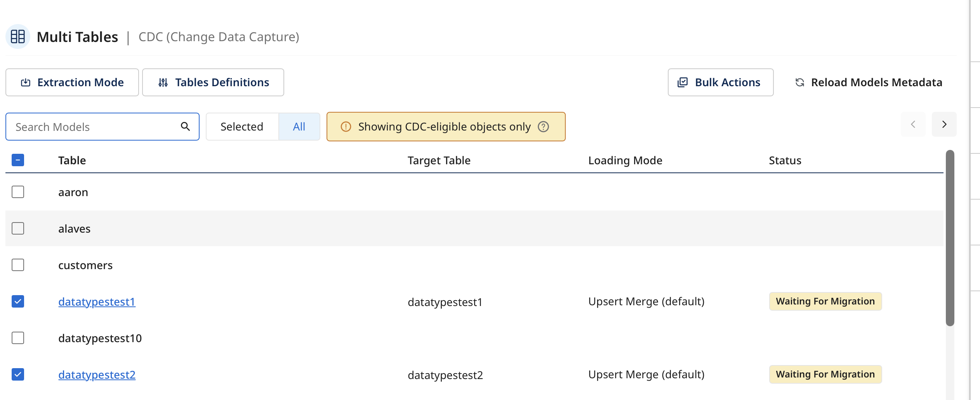This screenshot has height=400, width=980.
Task: Check the datatypestest10 checkbox
Action: coord(18,338)
